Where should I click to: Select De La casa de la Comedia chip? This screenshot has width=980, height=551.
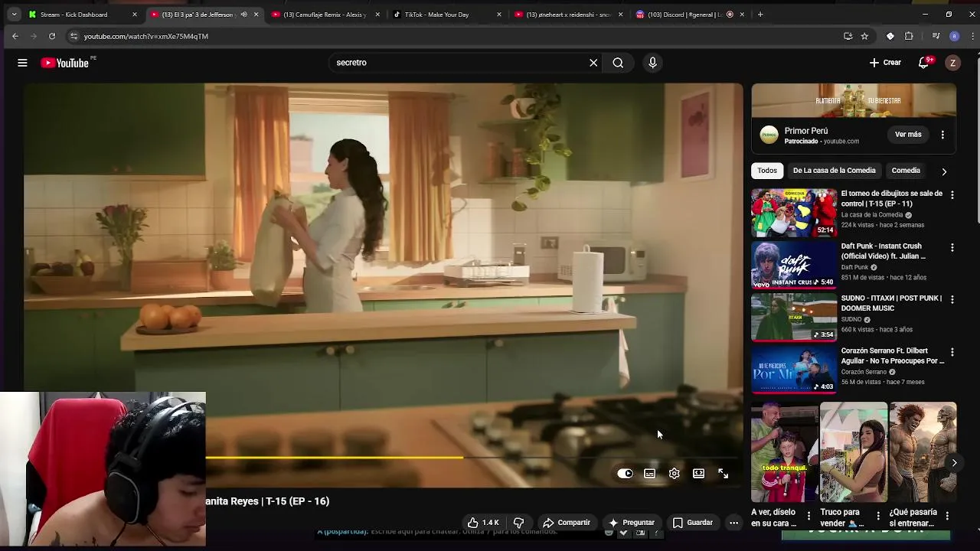pos(834,171)
